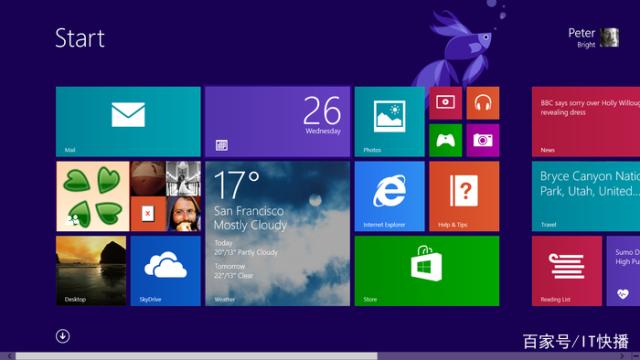640x360 pixels.
Task: Open the Reading List tile
Action: [x=567, y=271]
